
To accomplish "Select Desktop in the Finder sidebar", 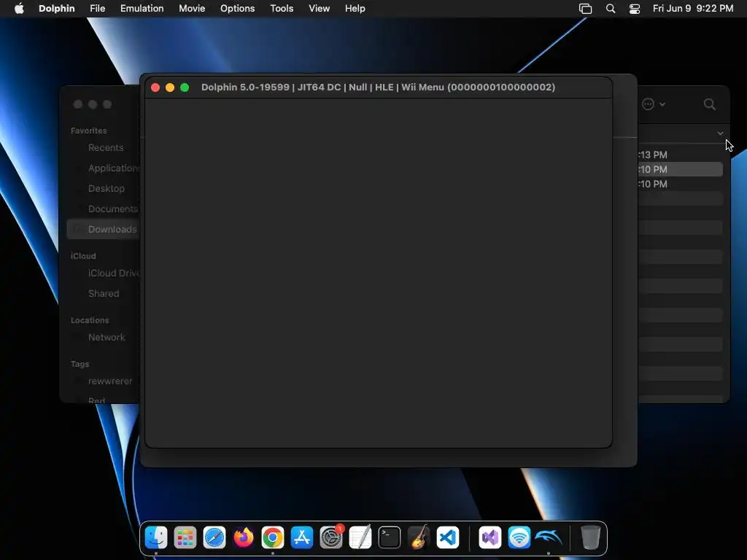I will 107,189.
